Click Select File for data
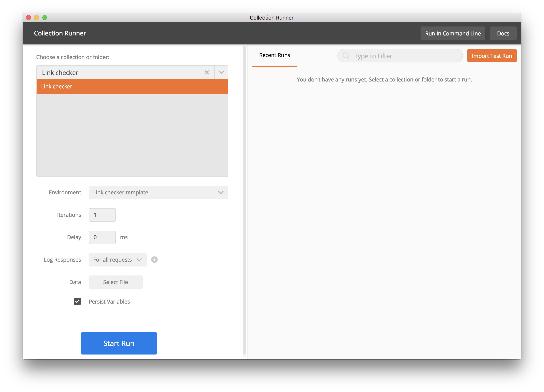544x392 pixels. (x=115, y=282)
